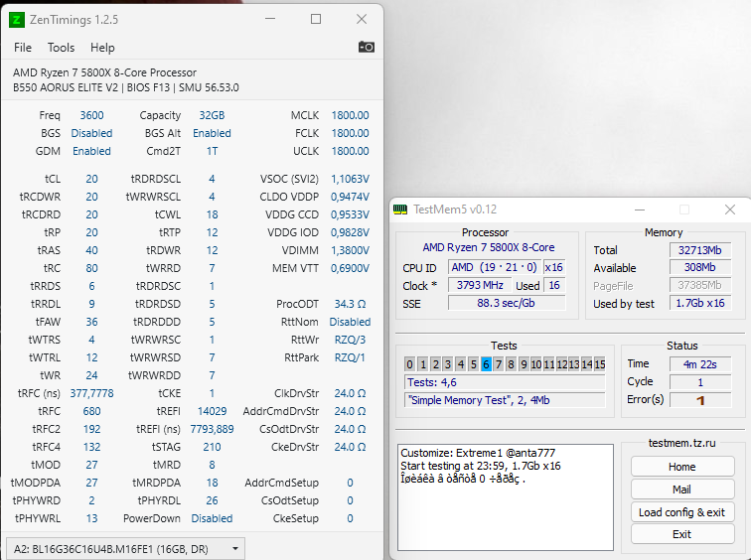Click the B550 AORUS ELITE V2 BIOS line
The height and width of the screenshot is (560, 751).
[125, 87]
